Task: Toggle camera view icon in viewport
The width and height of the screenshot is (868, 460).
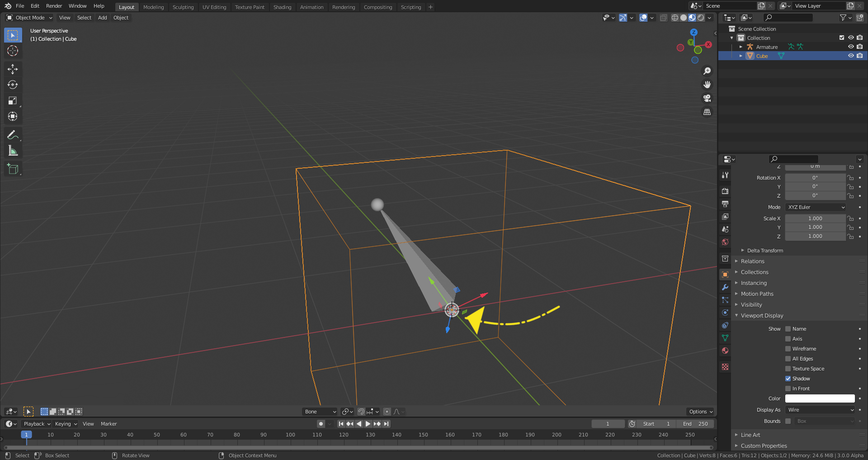Action: click(x=707, y=98)
